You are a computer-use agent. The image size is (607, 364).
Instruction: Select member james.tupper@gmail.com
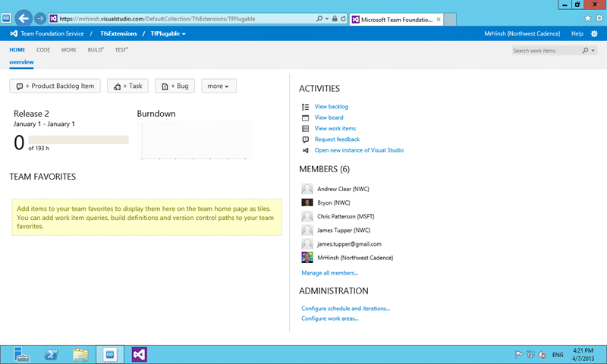click(349, 244)
